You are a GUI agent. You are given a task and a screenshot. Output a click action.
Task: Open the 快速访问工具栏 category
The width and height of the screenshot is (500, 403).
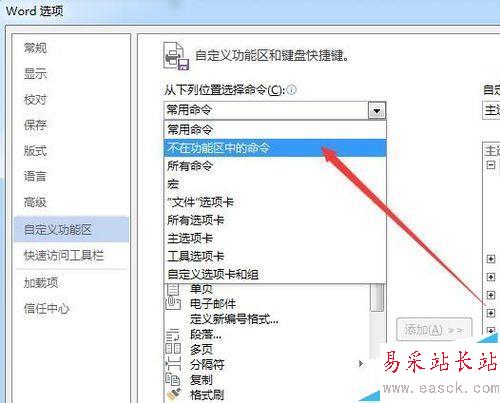pos(64,255)
